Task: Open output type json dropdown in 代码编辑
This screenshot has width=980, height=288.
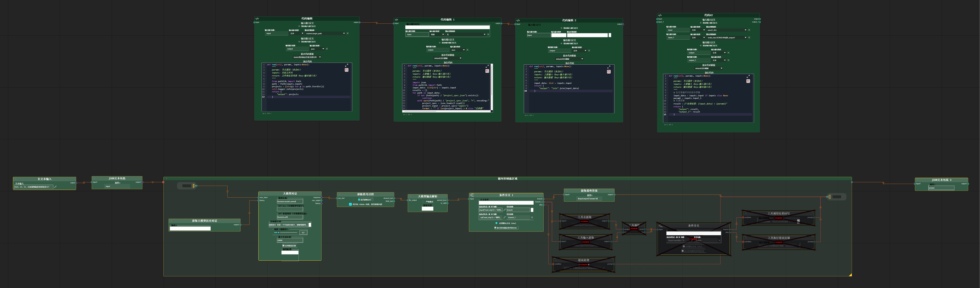Action: click(317, 49)
